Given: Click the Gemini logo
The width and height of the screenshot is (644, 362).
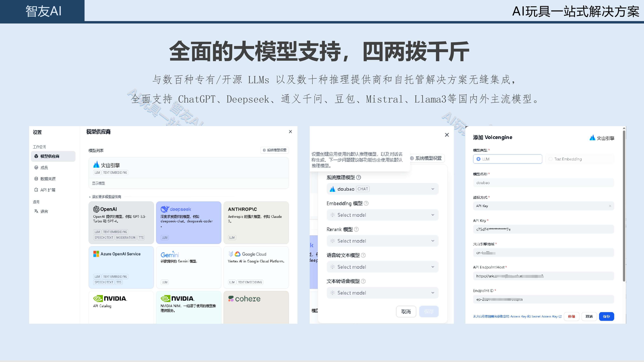Looking at the screenshot, I should [x=170, y=254].
